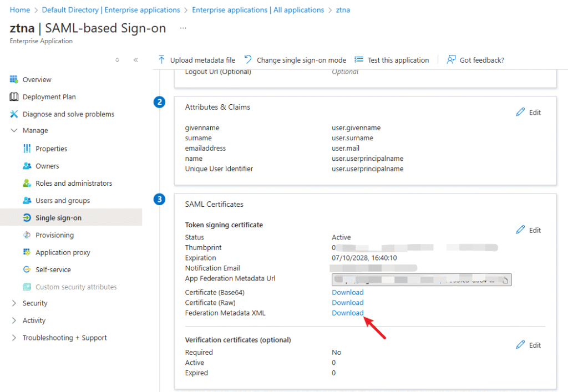568x392 pixels.
Task: Select Properties in Manage section
Action: (x=51, y=149)
